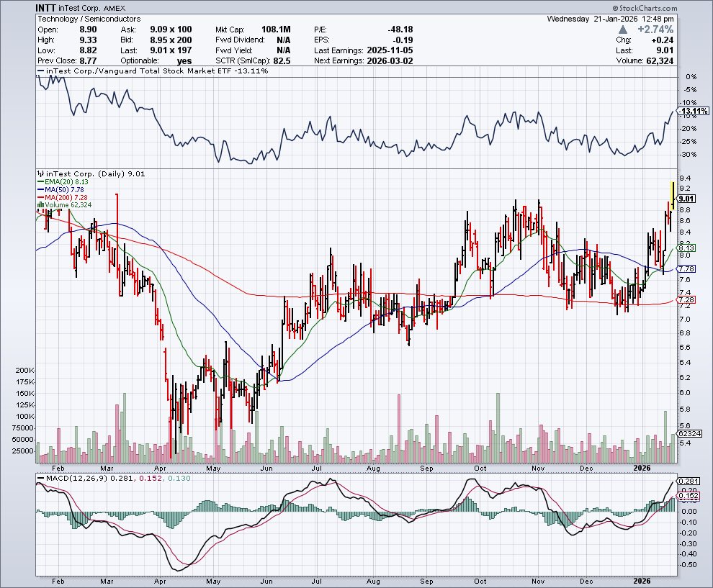This screenshot has height=588, width=713.
Task: Click the SCTR (SmlCap) value 82.5
Action: coord(282,61)
